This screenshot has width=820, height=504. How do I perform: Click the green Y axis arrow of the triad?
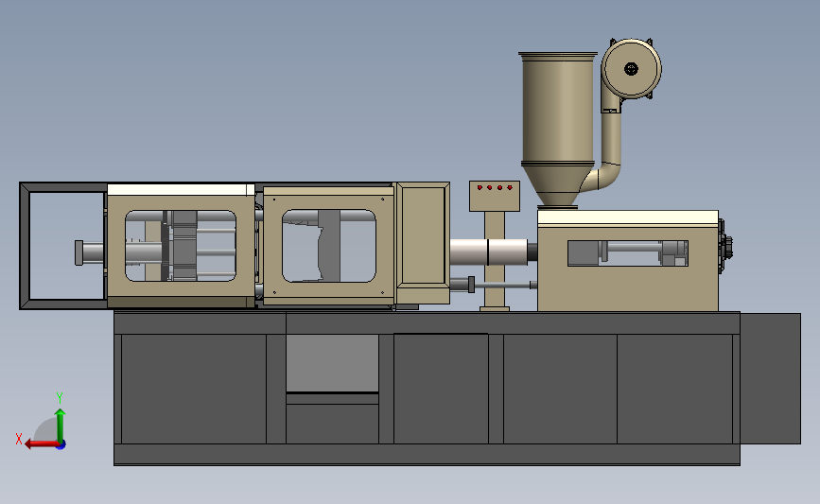coord(61,425)
